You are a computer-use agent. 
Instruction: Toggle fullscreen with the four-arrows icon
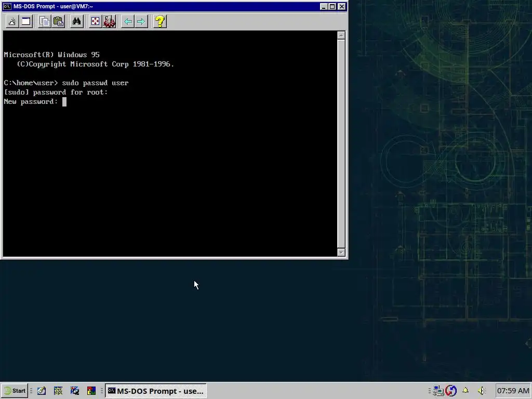click(x=96, y=22)
